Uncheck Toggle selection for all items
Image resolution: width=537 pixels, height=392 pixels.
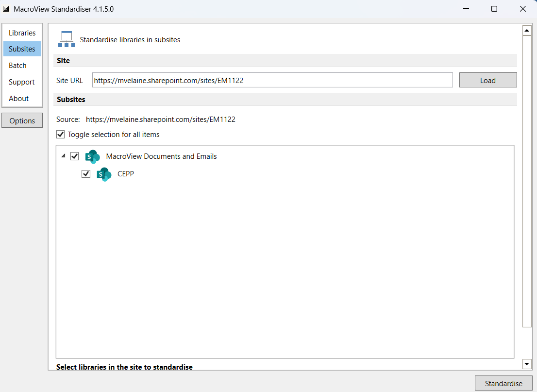click(60, 135)
